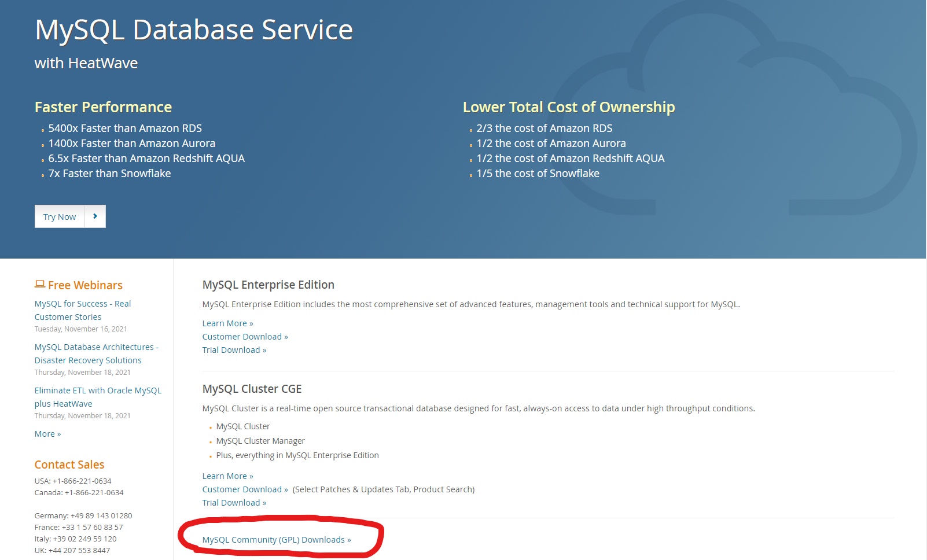Click the Germany: +49 89 143 01280 number
Viewport: 927px width, 560px height.
[83, 515]
